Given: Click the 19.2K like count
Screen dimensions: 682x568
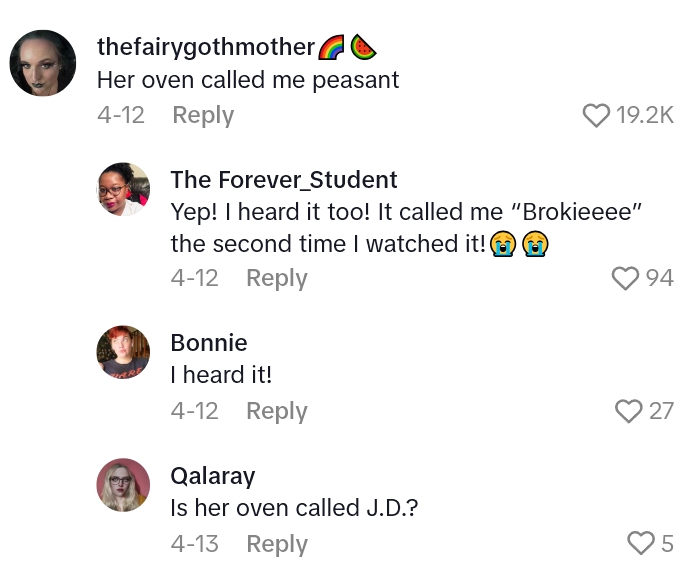Looking at the screenshot, I should 645,116.
